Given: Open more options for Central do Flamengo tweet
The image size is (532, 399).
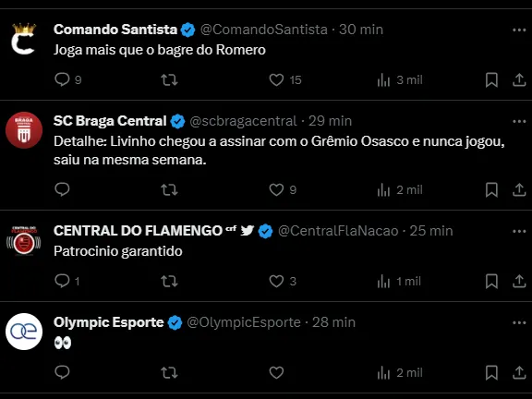Looking at the screenshot, I should click(x=519, y=232).
